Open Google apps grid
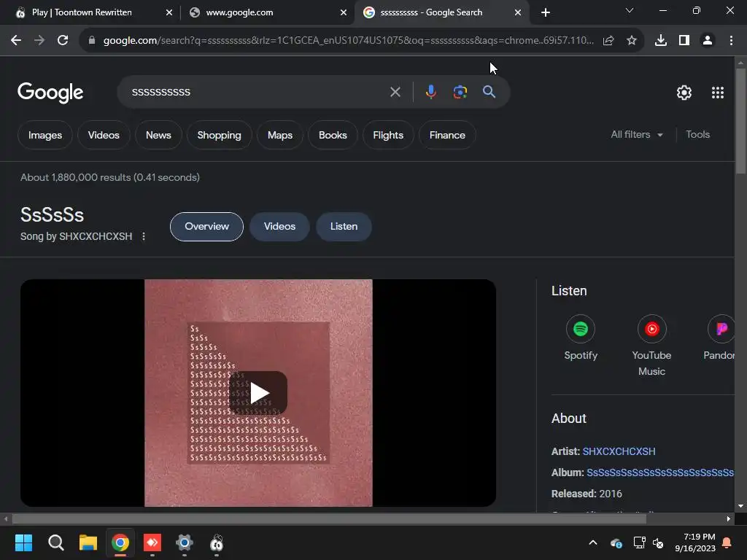 718,93
